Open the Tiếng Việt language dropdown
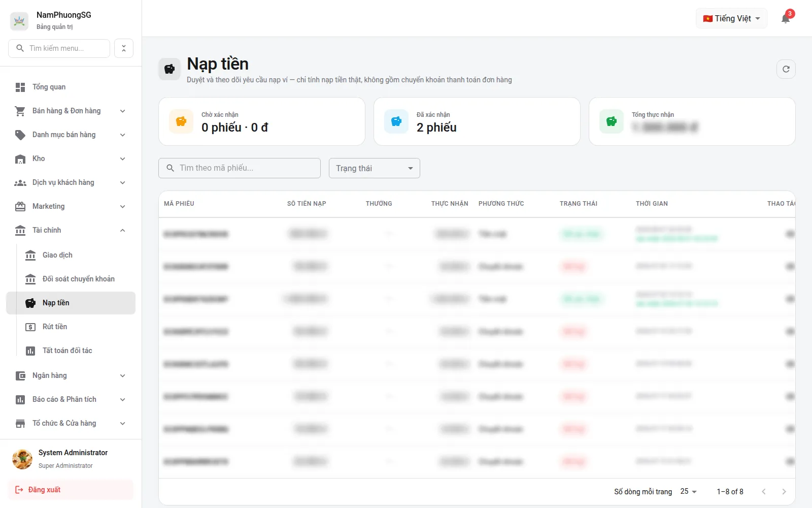This screenshot has width=812, height=508. (x=731, y=18)
